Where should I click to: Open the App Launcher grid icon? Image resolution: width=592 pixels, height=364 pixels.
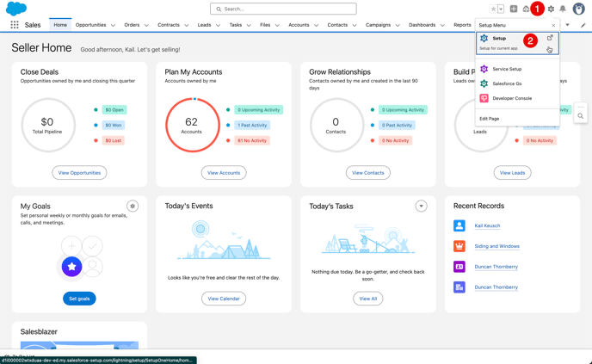pos(15,25)
